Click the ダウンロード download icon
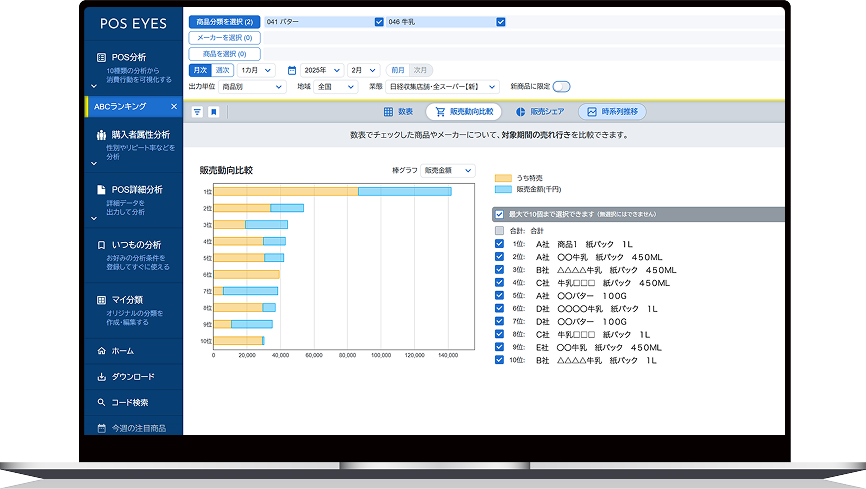866x489 pixels. tap(101, 377)
